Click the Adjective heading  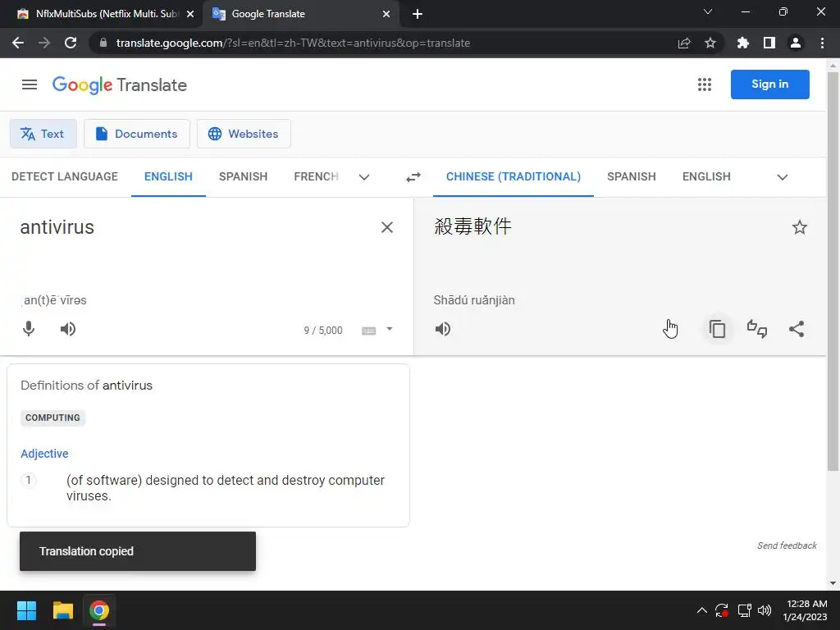click(44, 454)
